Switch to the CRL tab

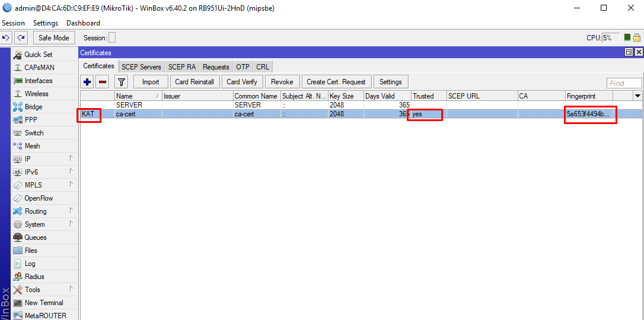coord(263,67)
